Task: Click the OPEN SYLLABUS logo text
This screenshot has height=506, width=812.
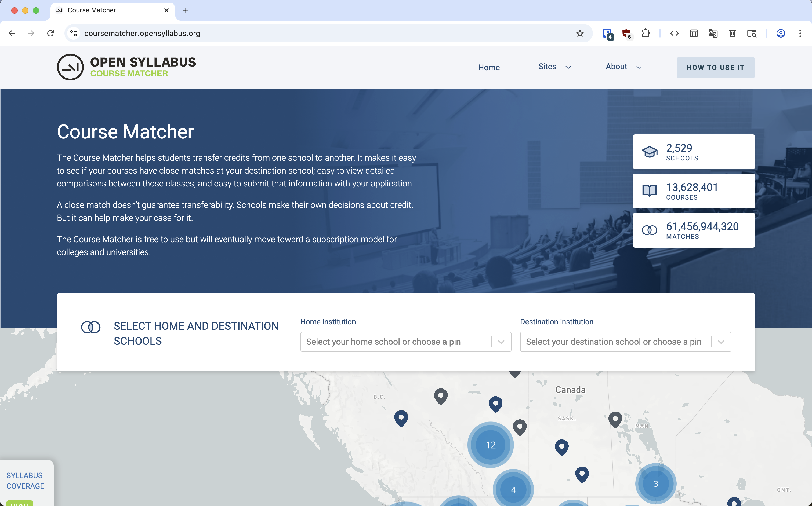Action: [x=143, y=62]
